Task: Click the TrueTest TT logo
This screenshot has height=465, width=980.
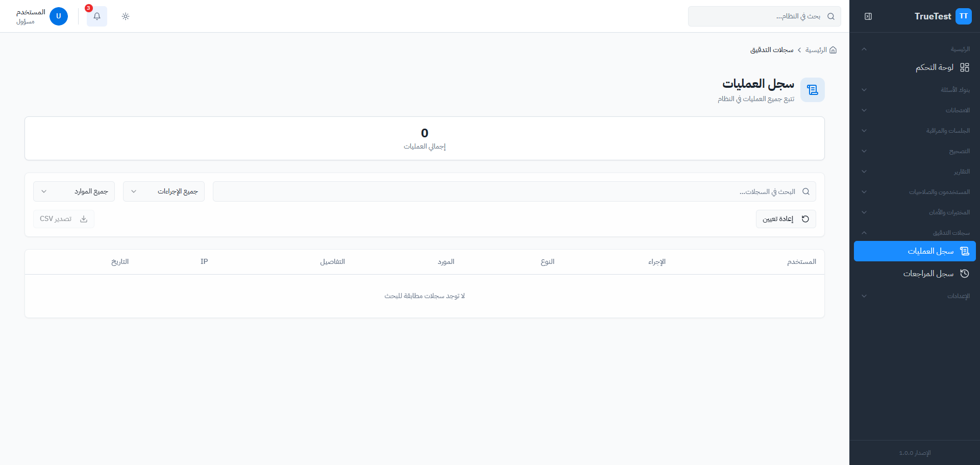Action: pos(963,16)
